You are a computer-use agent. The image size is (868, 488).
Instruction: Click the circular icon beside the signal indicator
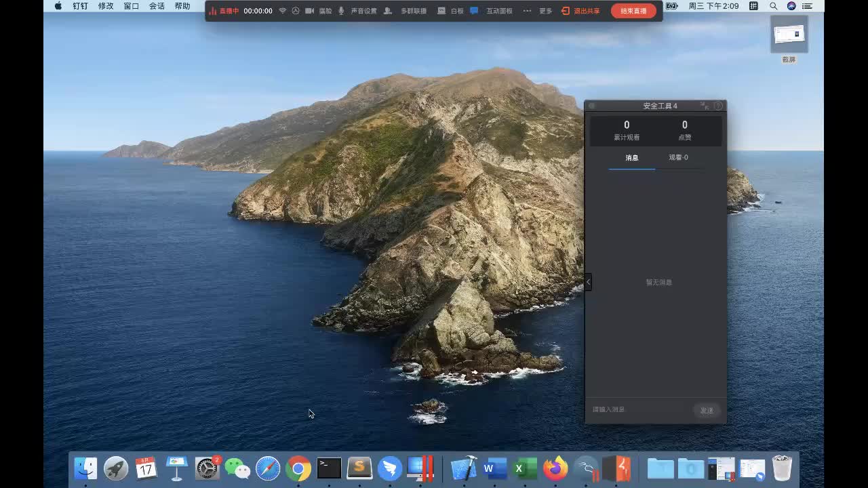[x=296, y=11]
